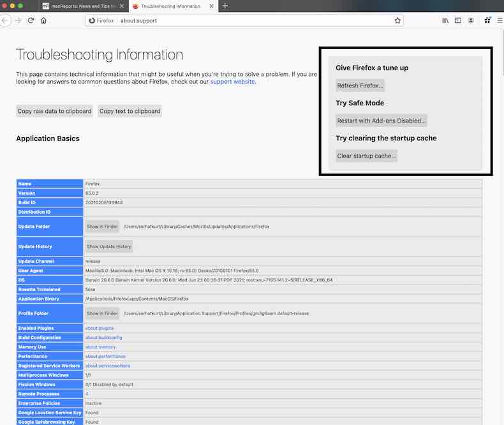Reload the about:support page

coord(31,20)
